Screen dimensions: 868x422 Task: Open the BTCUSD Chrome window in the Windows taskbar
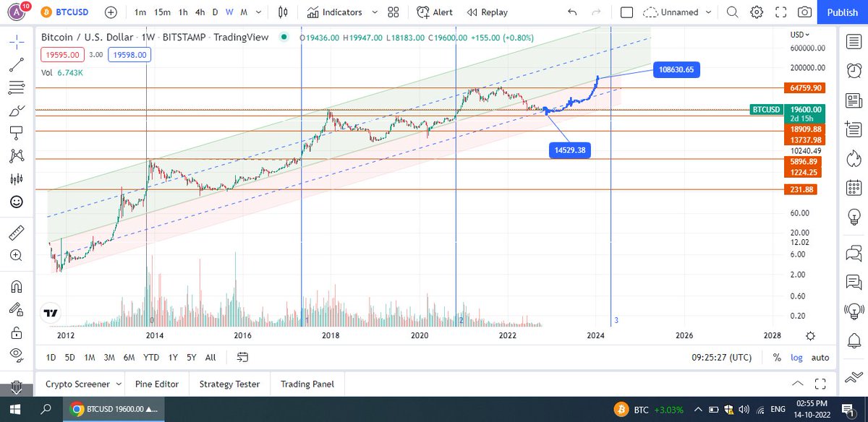click(114, 410)
